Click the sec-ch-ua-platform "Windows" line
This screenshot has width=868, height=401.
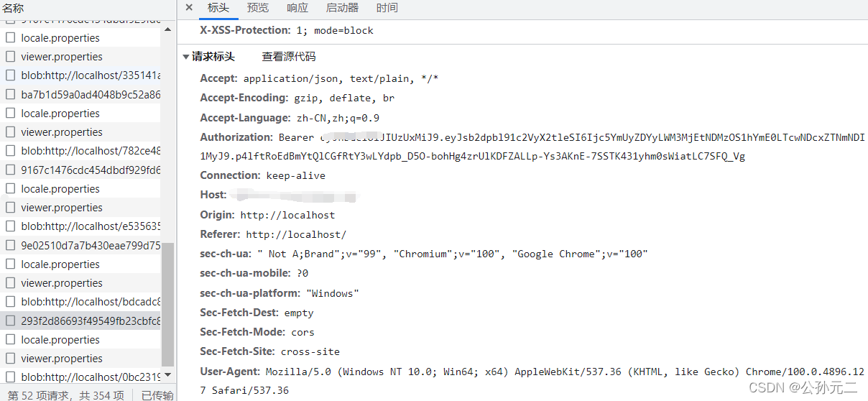coord(279,293)
